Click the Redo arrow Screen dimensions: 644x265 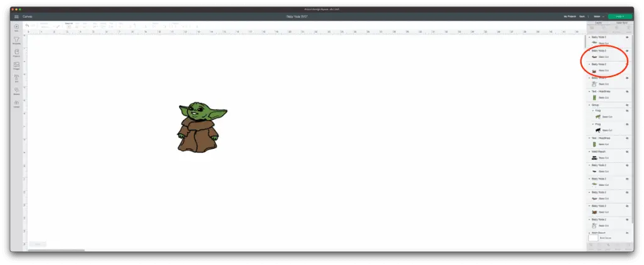coord(33,26)
